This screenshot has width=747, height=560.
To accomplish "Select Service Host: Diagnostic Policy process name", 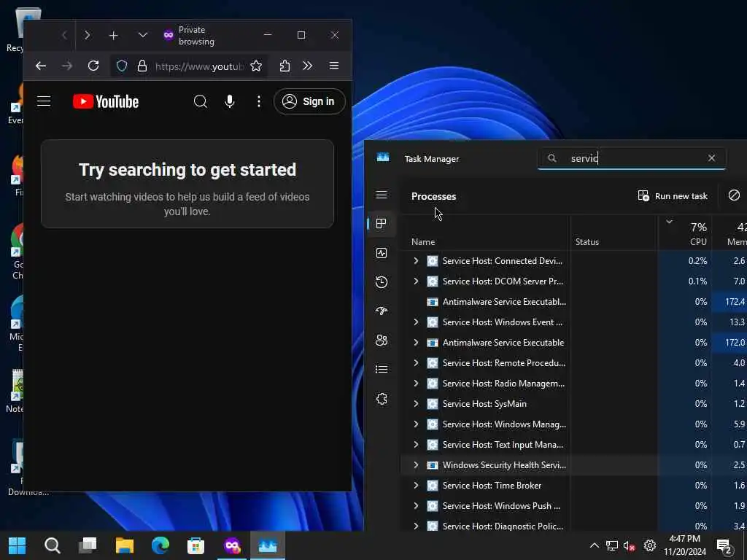I will pos(503,526).
